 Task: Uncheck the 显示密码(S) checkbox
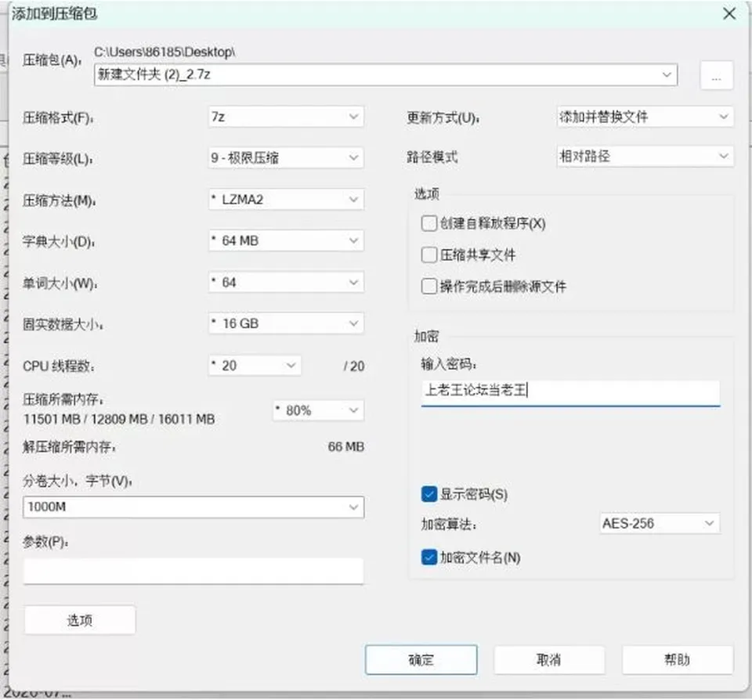point(428,494)
